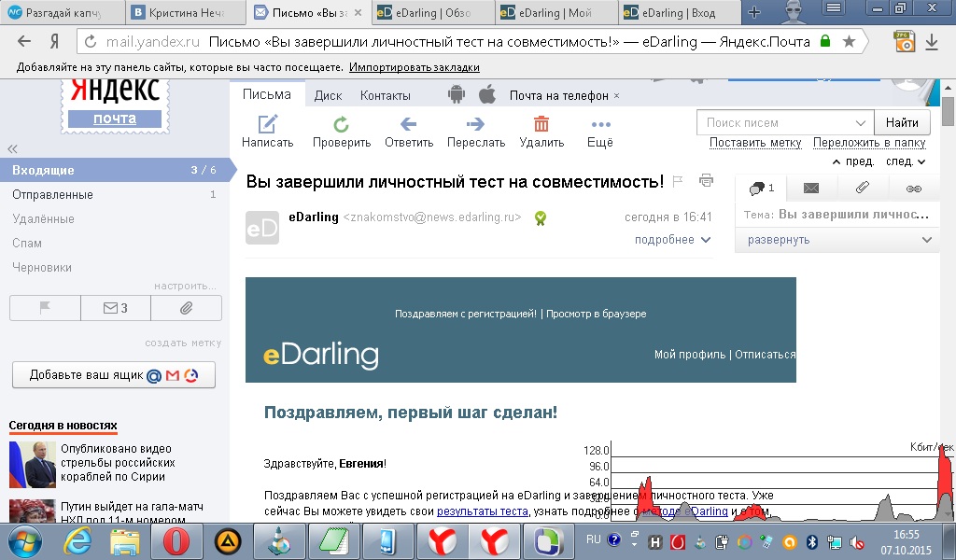
Task: Click the Найти search button
Action: point(902,122)
